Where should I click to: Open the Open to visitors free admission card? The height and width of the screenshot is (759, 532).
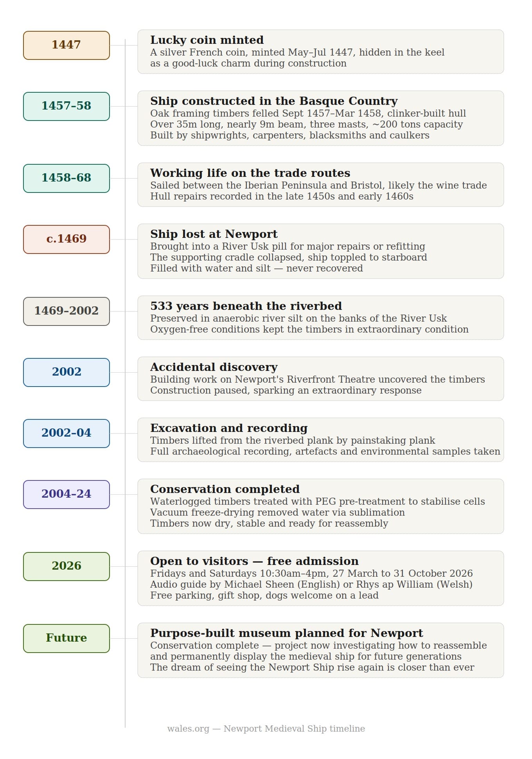(x=321, y=578)
